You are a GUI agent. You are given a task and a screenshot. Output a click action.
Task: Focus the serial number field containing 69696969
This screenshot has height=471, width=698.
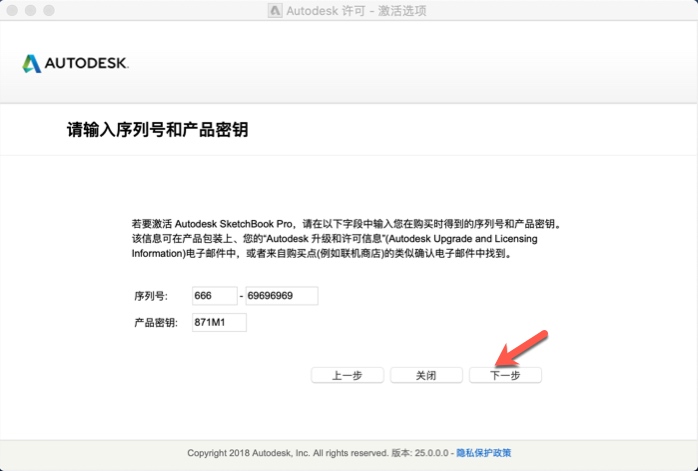click(x=282, y=296)
